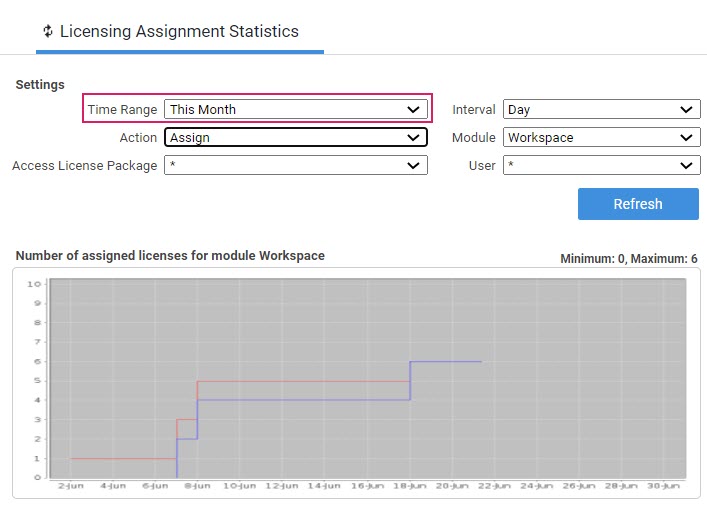Click the Access License Package label
Image resolution: width=707 pixels, height=507 pixels.
pos(84,165)
